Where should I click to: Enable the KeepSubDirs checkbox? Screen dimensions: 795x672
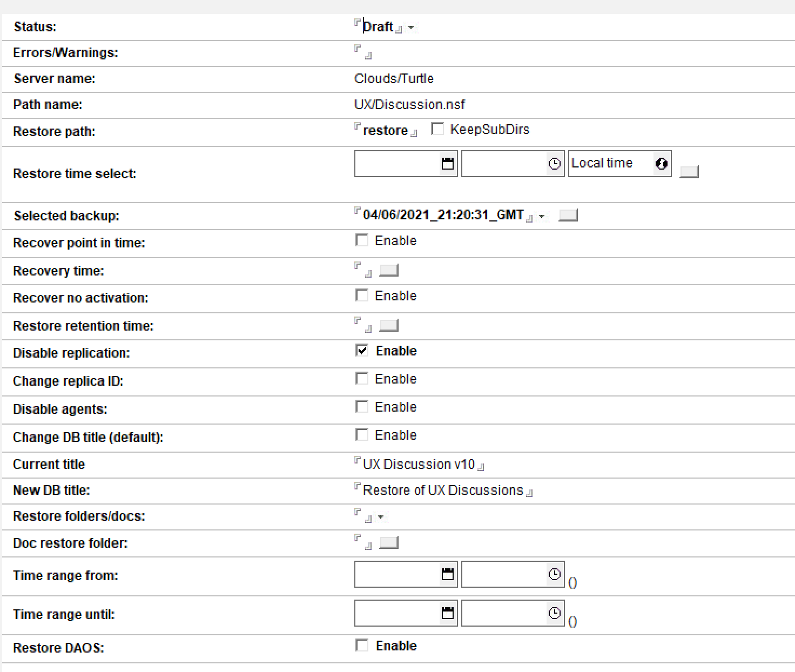pos(437,130)
